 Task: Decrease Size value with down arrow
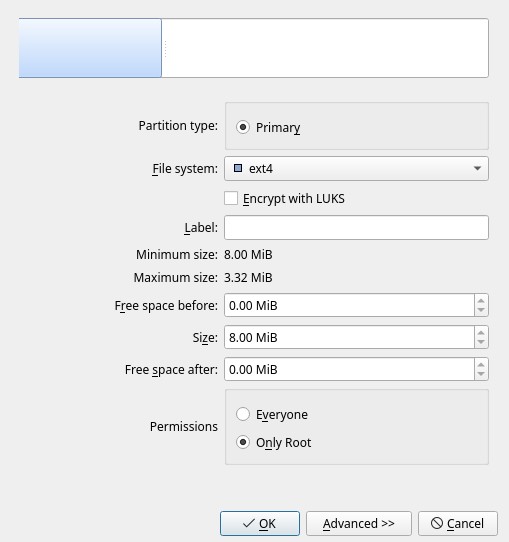(x=481, y=342)
